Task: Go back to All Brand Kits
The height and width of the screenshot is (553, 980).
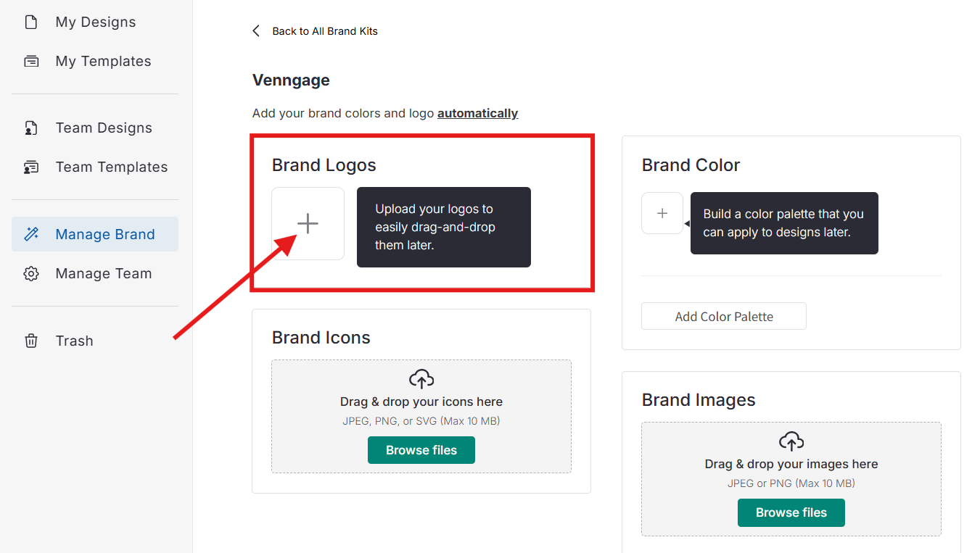Action: (x=324, y=31)
